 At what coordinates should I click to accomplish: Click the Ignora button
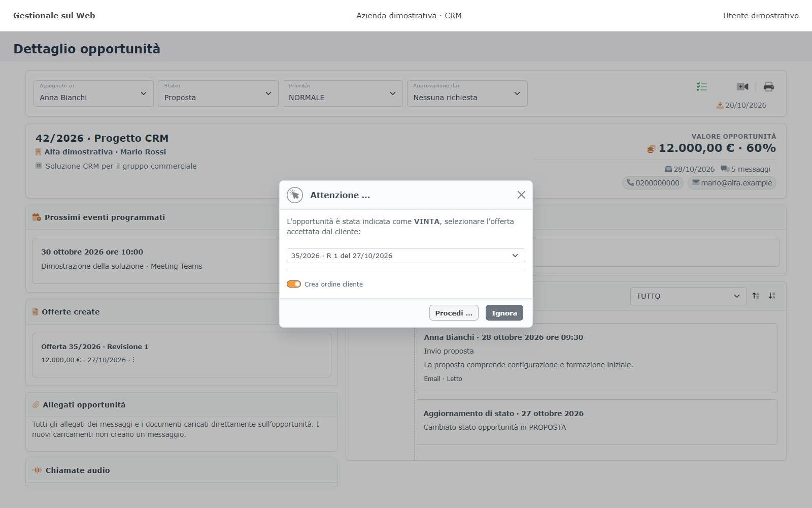[504, 313]
